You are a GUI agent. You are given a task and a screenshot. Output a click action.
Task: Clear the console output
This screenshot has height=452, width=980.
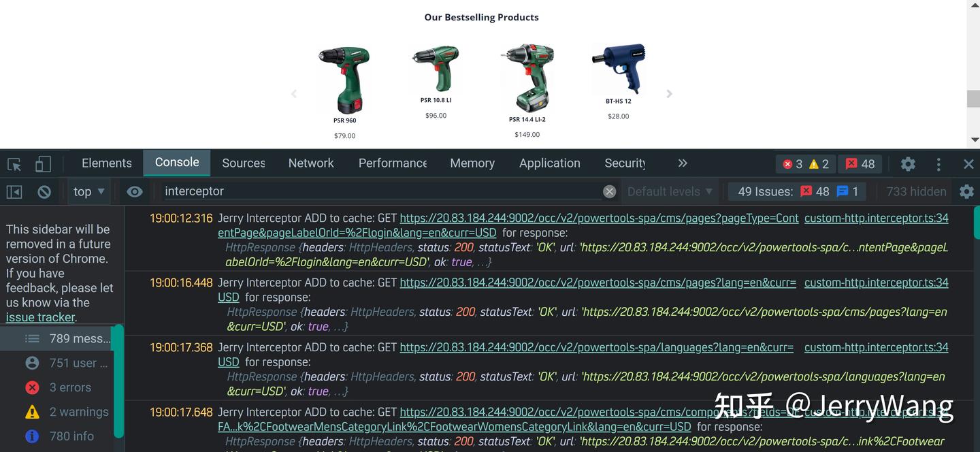tap(44, 192)
